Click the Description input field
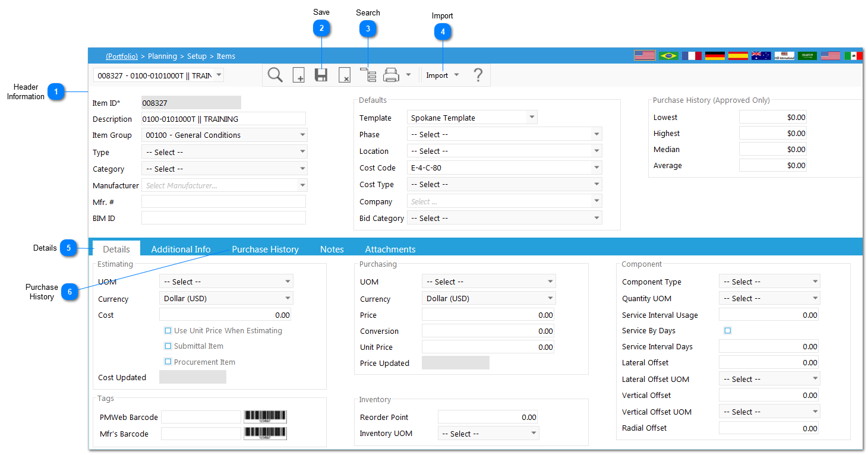This screenshot has width=868, height=455. click(x=223, y=119)
